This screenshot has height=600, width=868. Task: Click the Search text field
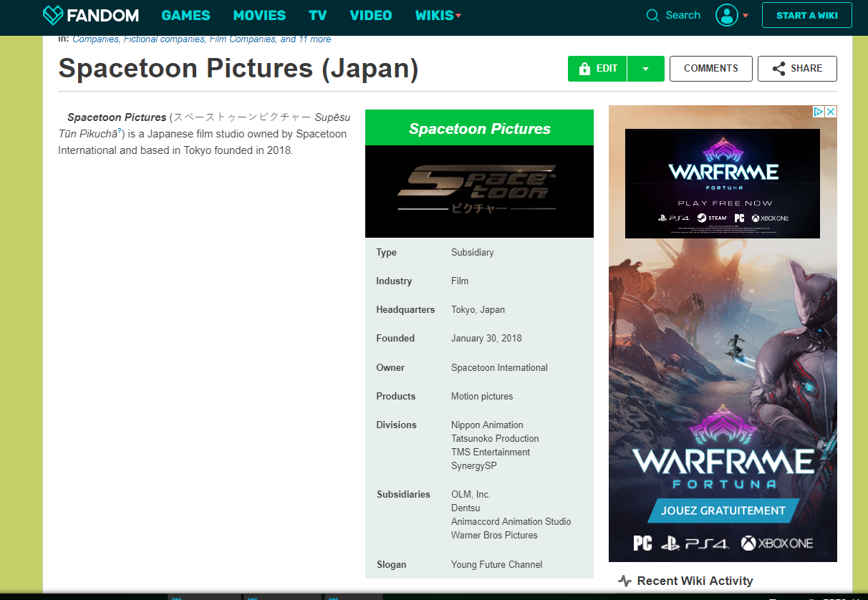(683, 15)
